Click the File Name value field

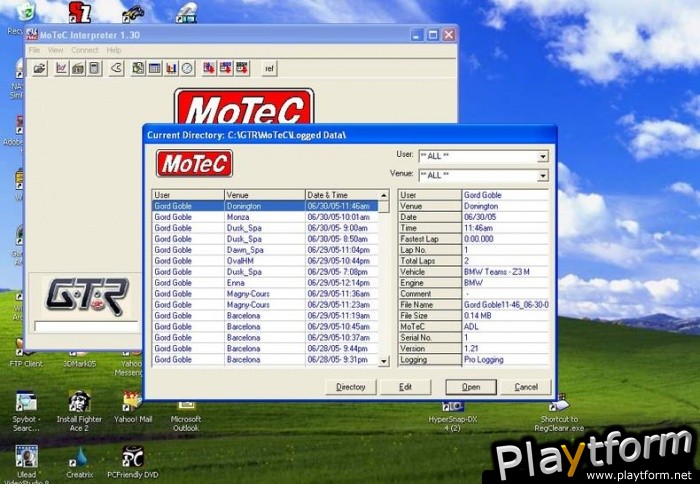505,305
